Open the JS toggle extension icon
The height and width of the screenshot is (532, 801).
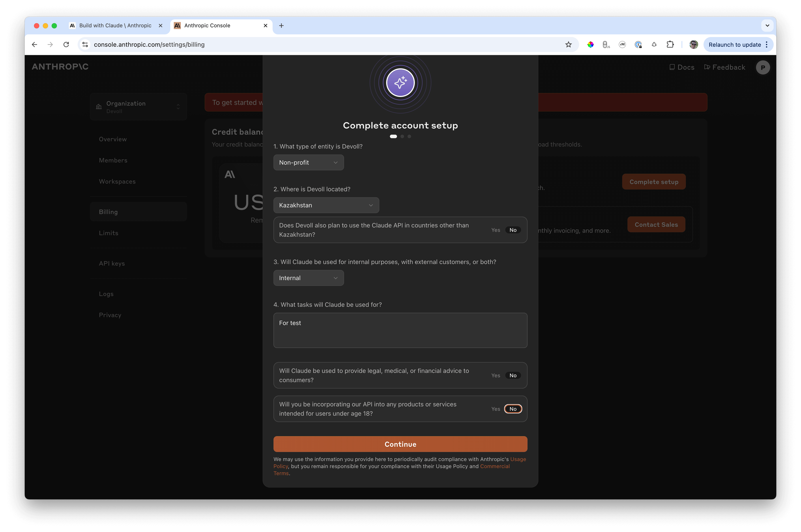coord(606,45)
